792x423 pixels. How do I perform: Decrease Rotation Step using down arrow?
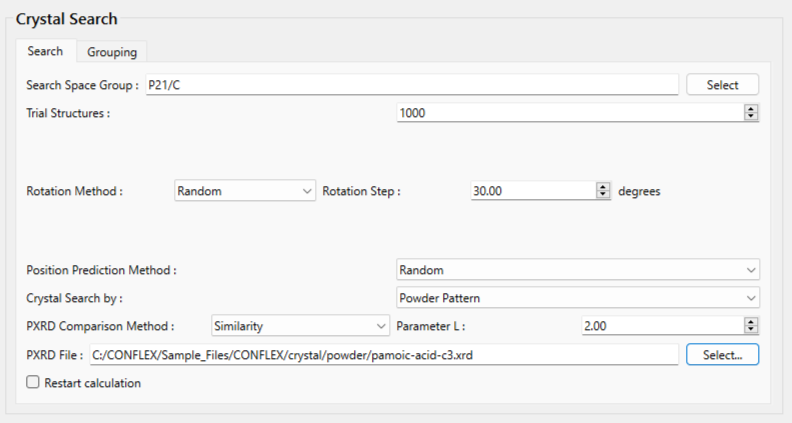(603, 194)
